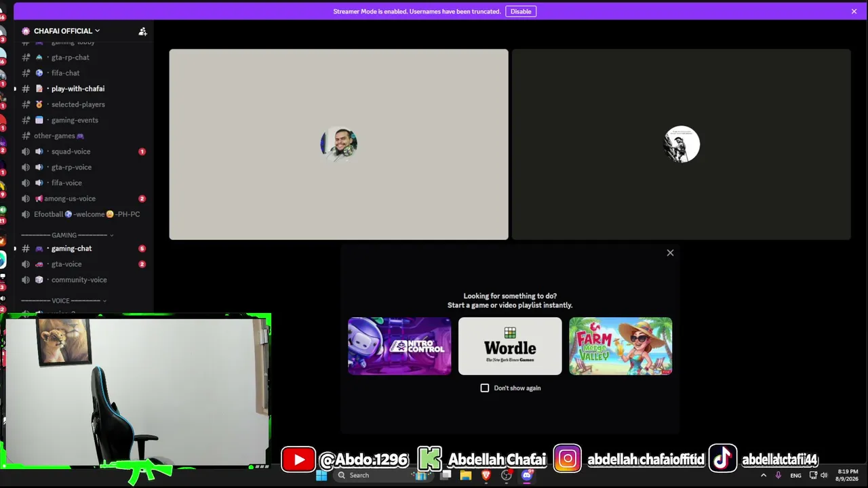Start the Wordle activity
The width and height of the screenshot is (868, 488).
click(x=510, y=346)
